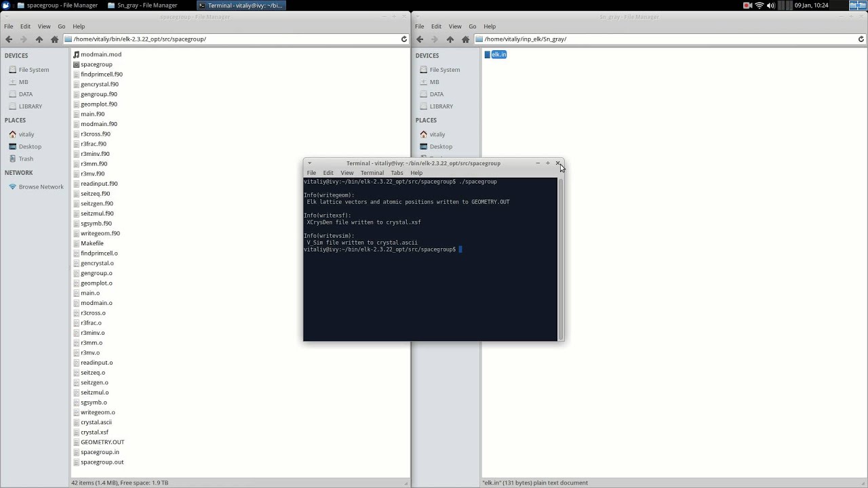Open the terminal File menu
The image size is (868, 488).
[311, 173]
